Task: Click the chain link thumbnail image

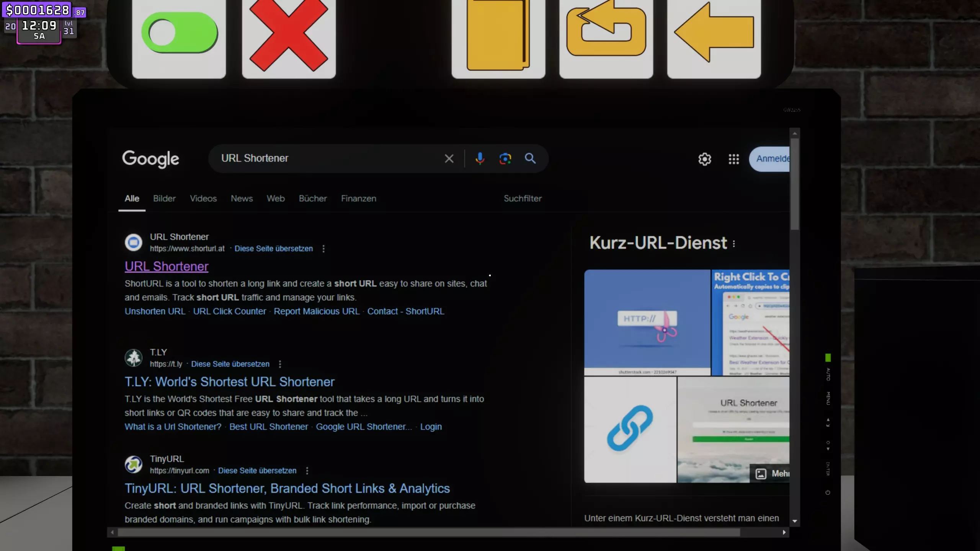Action: click(x=630, y=429)
